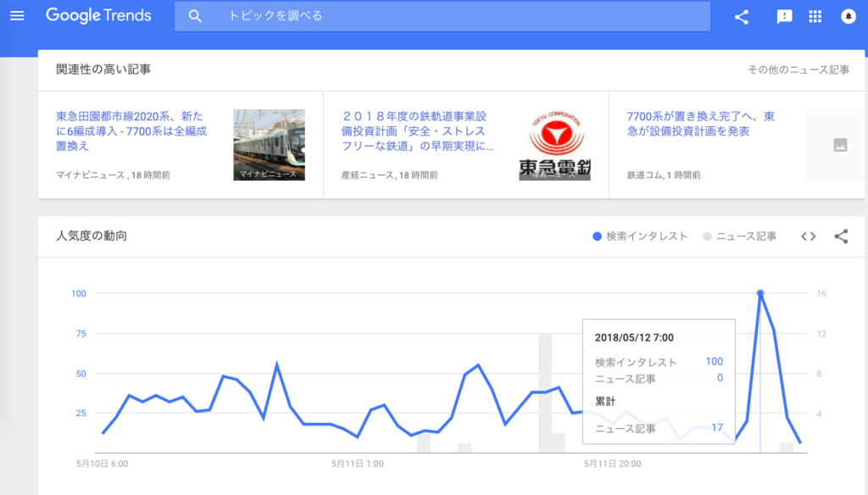Click the train photo thumbnail

point(269,144)
